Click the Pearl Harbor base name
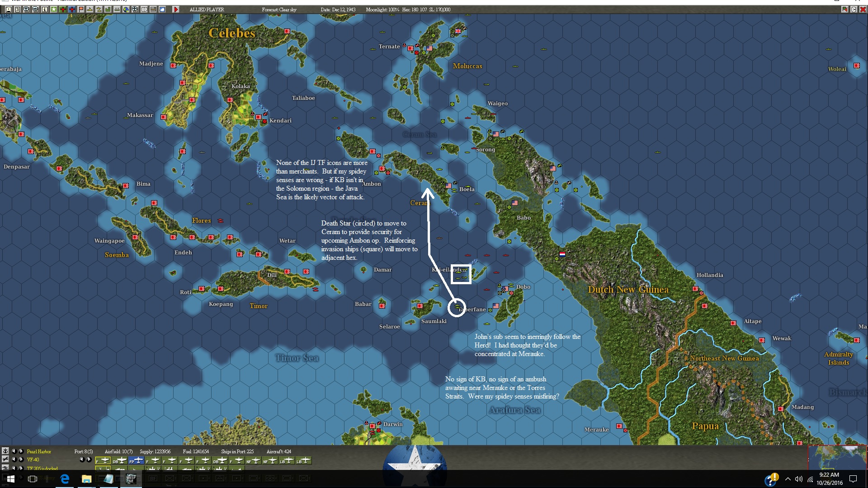The height and width of the screenshot is (488, 868). click(x=39, y=451)
